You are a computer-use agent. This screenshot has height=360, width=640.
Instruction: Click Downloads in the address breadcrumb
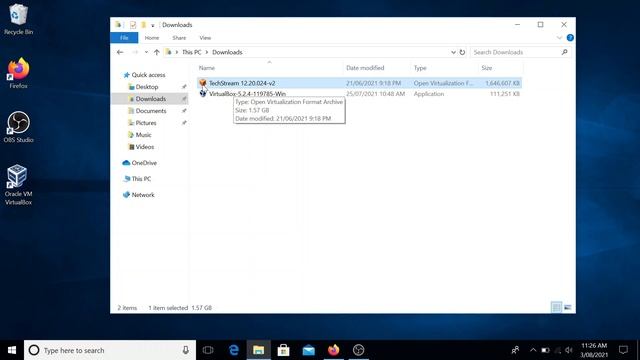coord(227,52)
